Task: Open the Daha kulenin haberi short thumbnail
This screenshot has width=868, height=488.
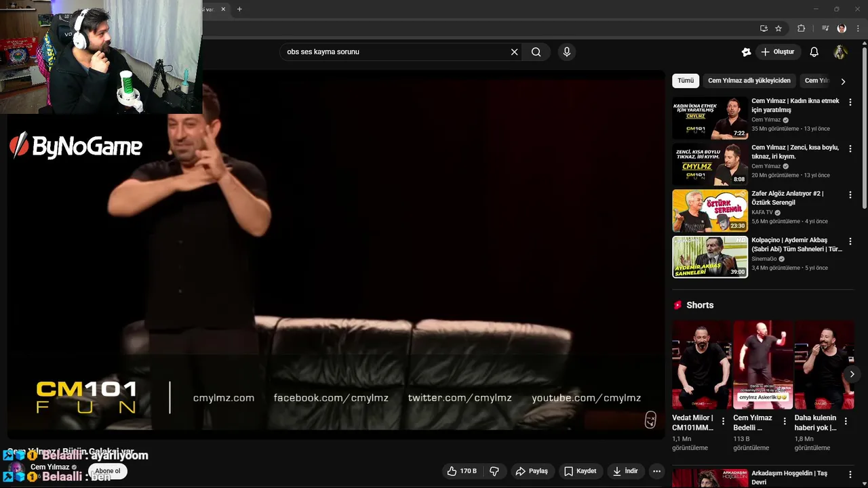Action: coord(824,365)
